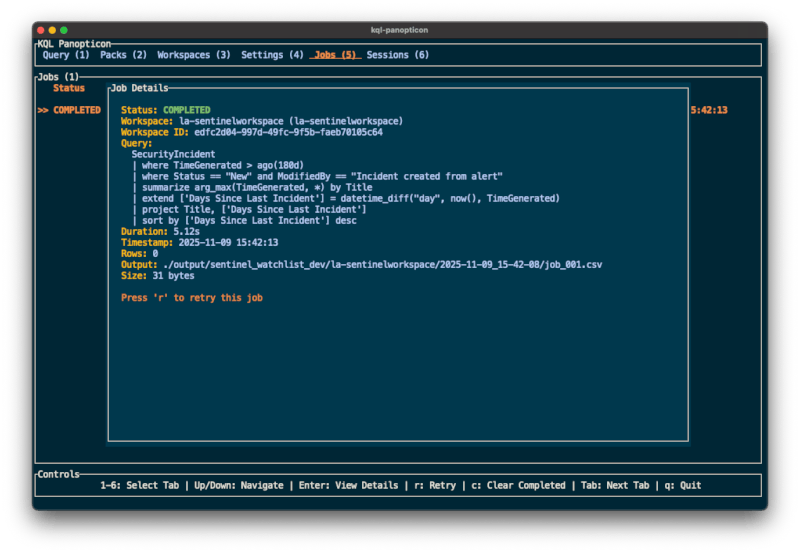Click the 'q: Quit' control hint
This screenshot has height=553, width=800.
681,485
